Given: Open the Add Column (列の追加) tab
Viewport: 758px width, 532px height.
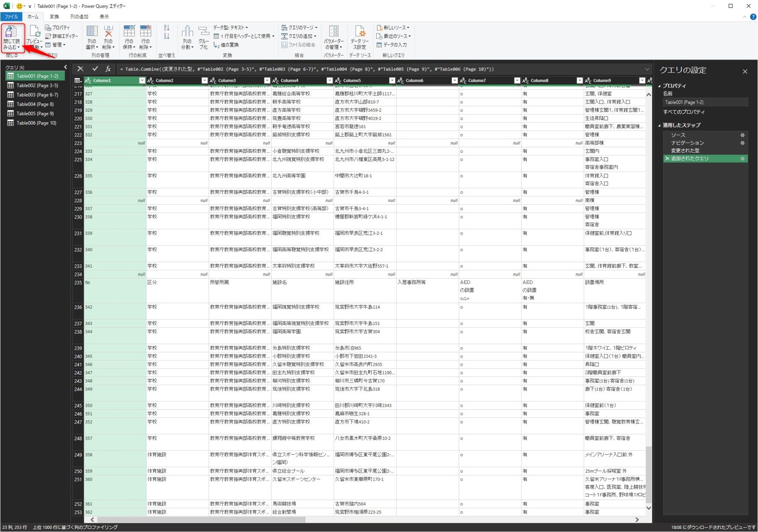Looking at the screenshot, I should click(x=79, y=17).
